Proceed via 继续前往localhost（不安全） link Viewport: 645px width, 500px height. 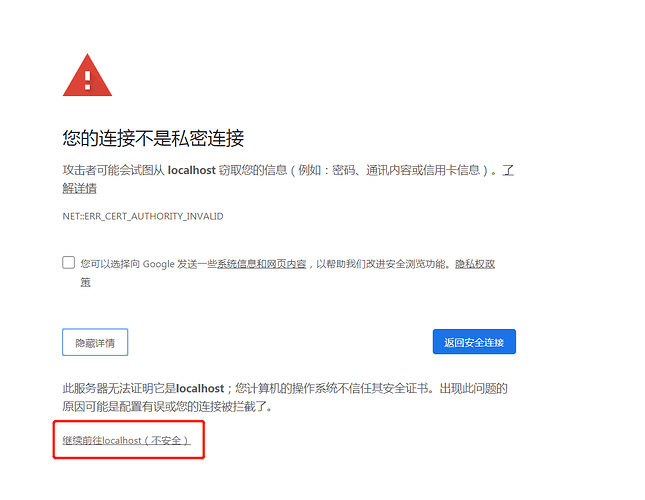point(126,440)
